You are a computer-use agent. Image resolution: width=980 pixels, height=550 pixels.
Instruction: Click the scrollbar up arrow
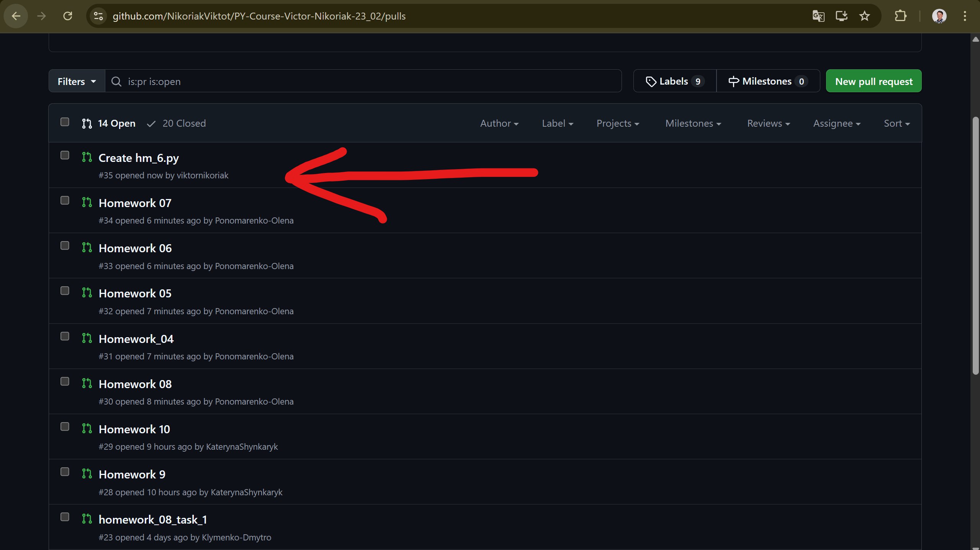pyautogui.click(x=975, y=39)
